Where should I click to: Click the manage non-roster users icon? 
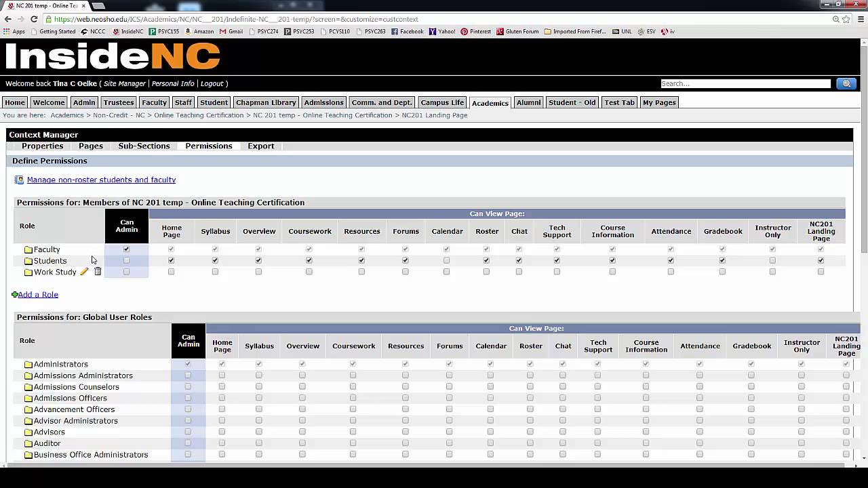19,180
